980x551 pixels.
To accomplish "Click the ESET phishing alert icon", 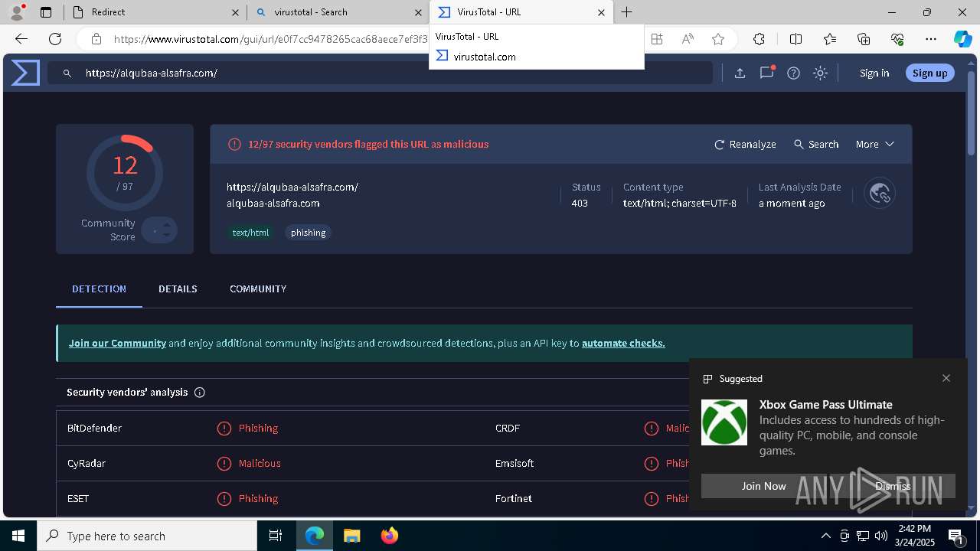I will (x=224, y=498).
